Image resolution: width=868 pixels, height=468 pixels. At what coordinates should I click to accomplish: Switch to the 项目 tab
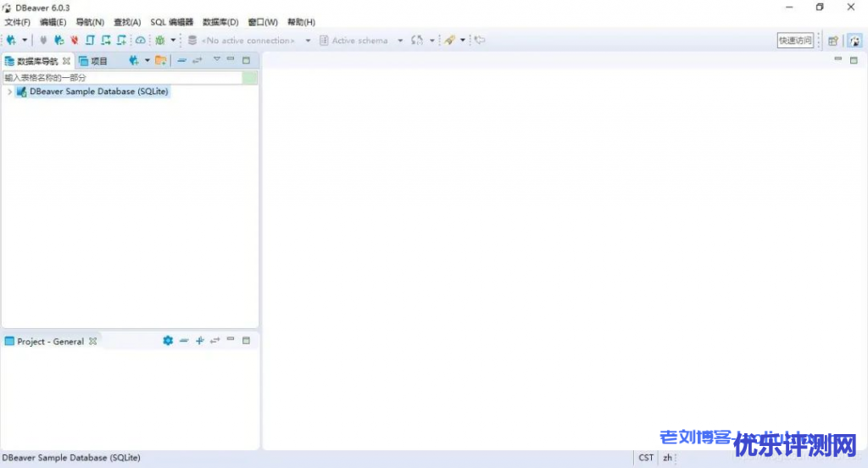pyautogui.click(x=94, y=61)
